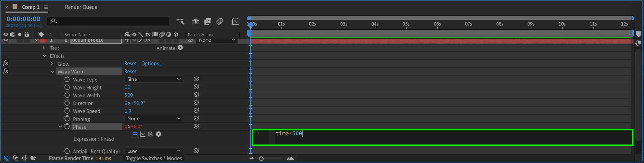The image size is (644, 163).
Task: Open the expression language menu play icon
Action: (158, 134)
